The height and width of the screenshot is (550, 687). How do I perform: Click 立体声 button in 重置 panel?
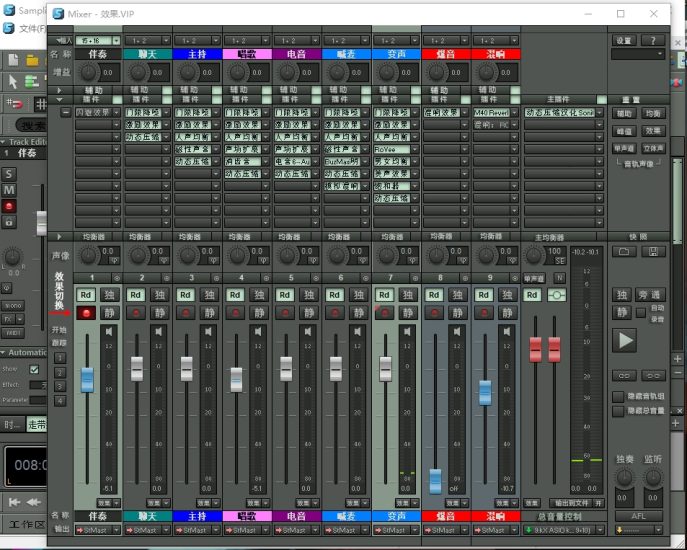[653, 149]
